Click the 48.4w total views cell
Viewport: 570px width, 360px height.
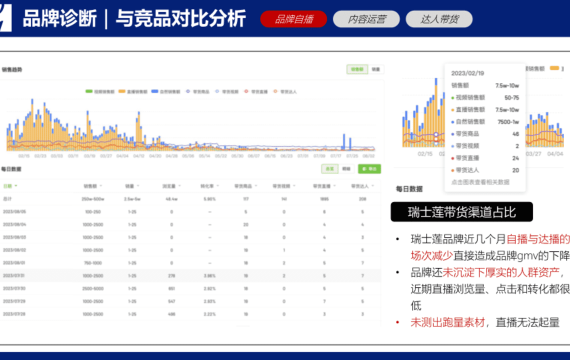171,199
